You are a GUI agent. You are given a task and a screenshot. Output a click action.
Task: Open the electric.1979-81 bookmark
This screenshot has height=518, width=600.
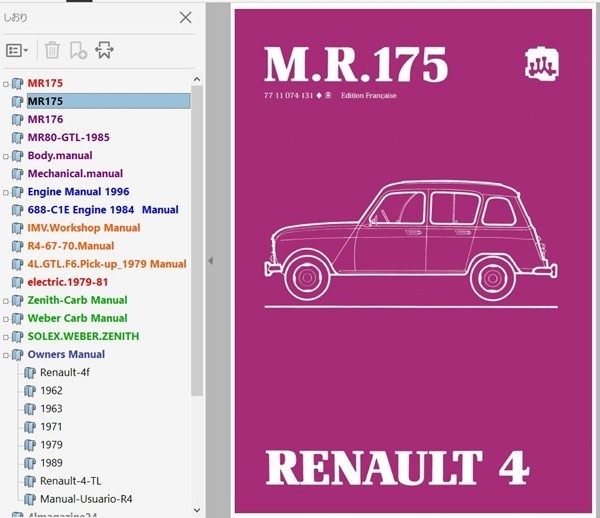point(68,282)
